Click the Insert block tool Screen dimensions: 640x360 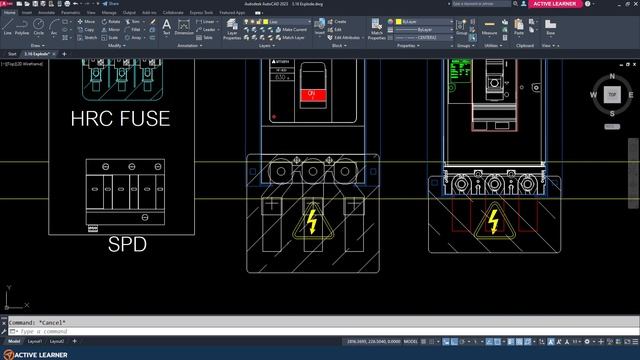[x=320, y=27]
